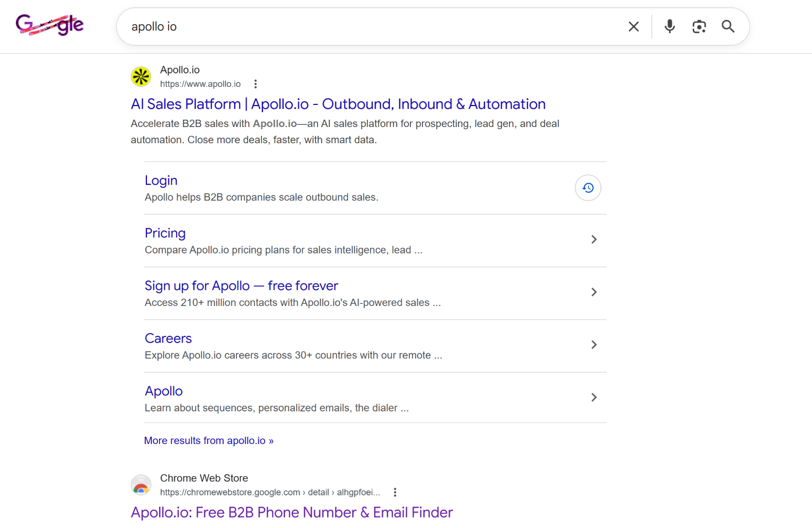Open the Pricing sitelink
This screenshot has height=528, width=812.
point(165,233)
